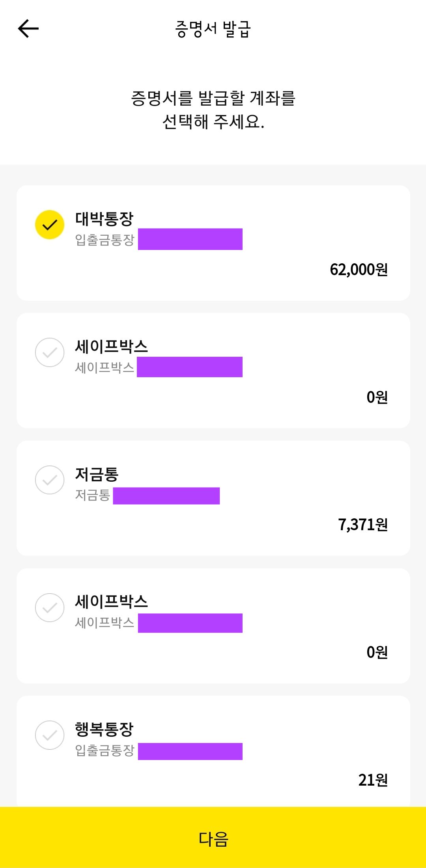
Task: Deselect the checked 대박통장 radio circle
Action: (50, 225)
